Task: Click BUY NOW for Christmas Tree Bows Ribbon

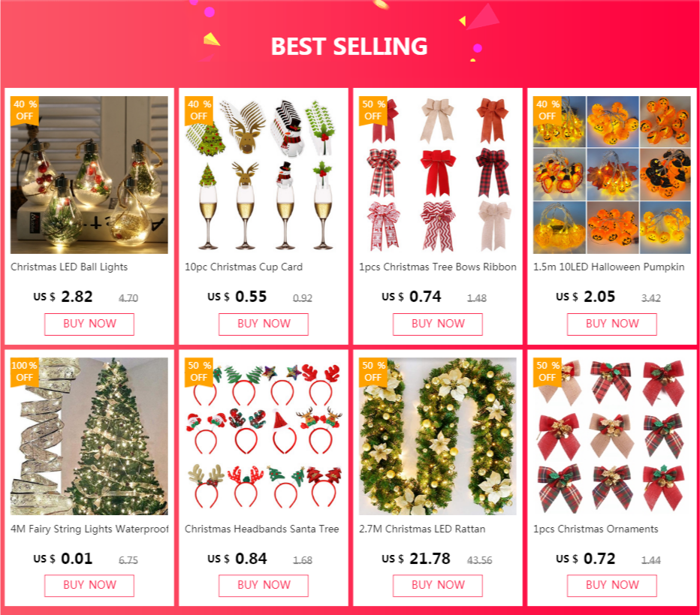Action: [437, 324]
